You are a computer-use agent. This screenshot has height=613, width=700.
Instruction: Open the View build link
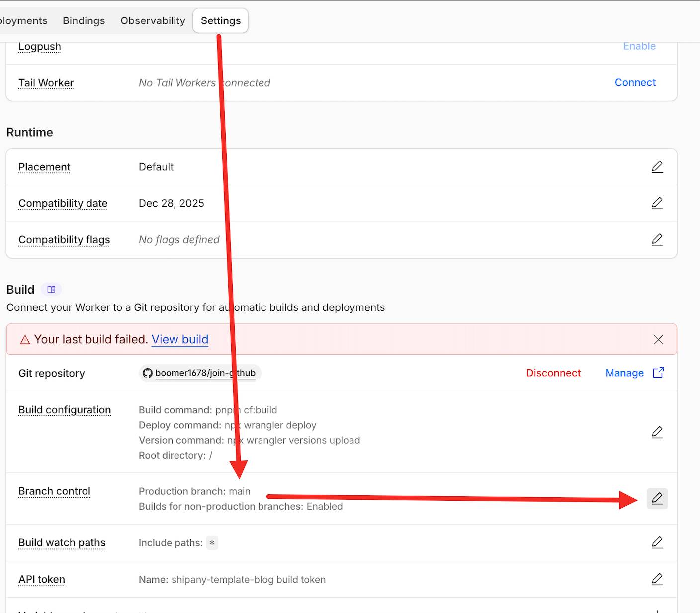179,339
